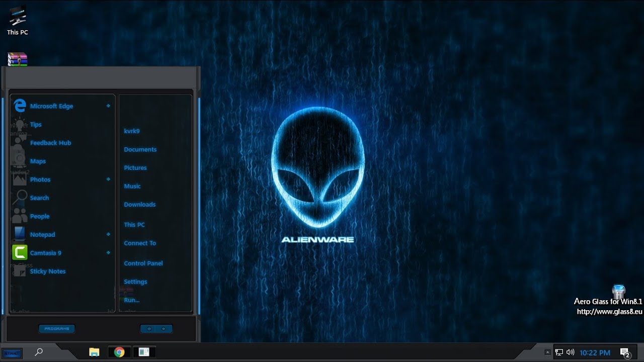Open Tips from the start menu
This screenshot has height=362, width=644.
tap(62, 124)
